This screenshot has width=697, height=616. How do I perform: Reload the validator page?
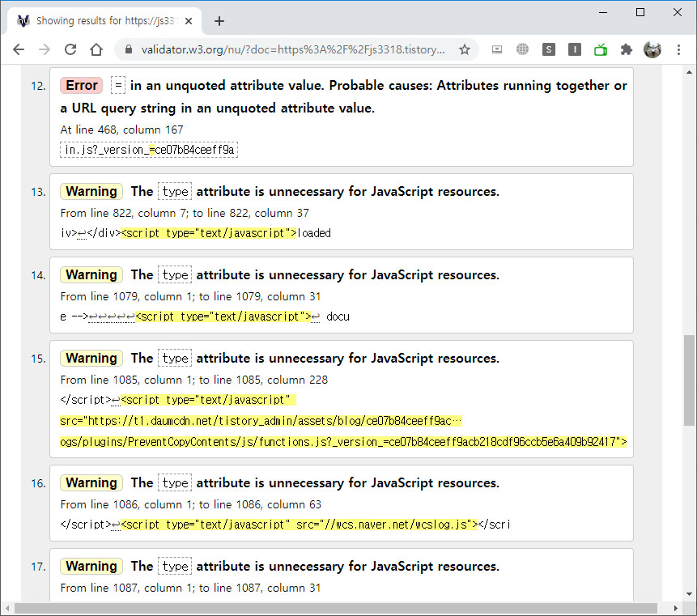click(x=70, y=49)
